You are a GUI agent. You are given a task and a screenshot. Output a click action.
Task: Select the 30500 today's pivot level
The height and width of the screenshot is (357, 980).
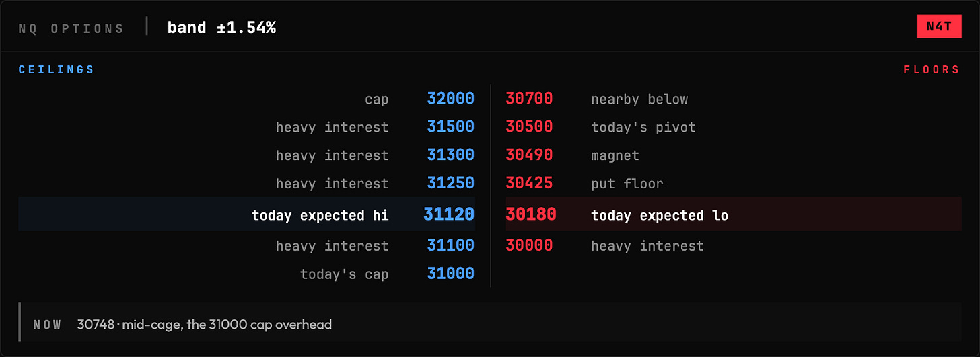tap(529, 127)
